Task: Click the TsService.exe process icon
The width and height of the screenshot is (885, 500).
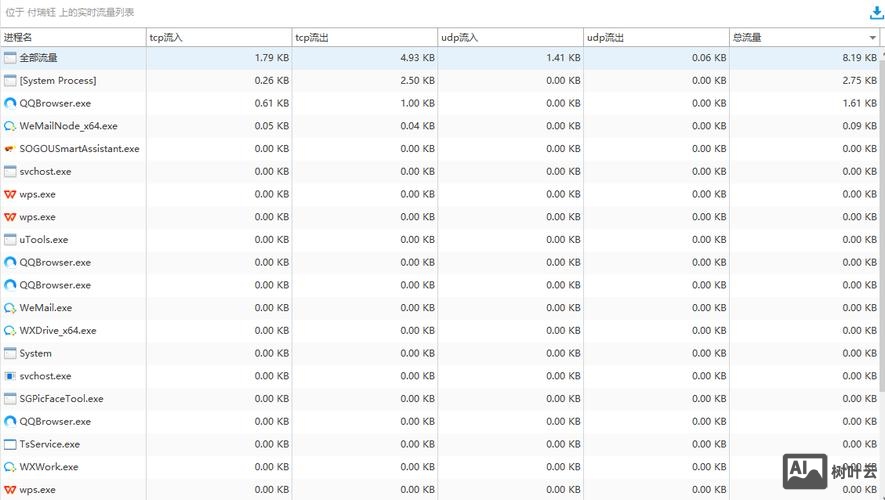Action: [10, 444]
